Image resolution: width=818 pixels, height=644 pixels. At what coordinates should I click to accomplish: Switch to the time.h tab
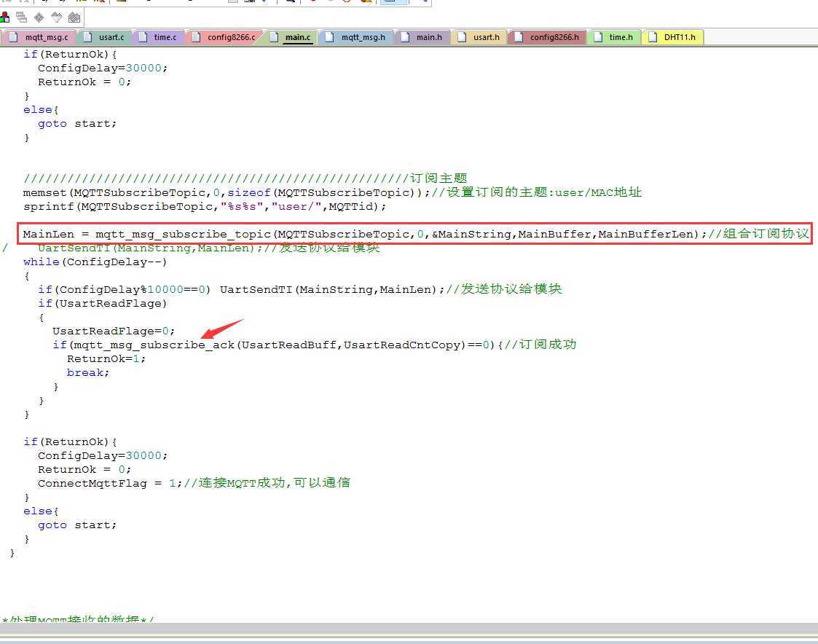[x=615, y=37]
